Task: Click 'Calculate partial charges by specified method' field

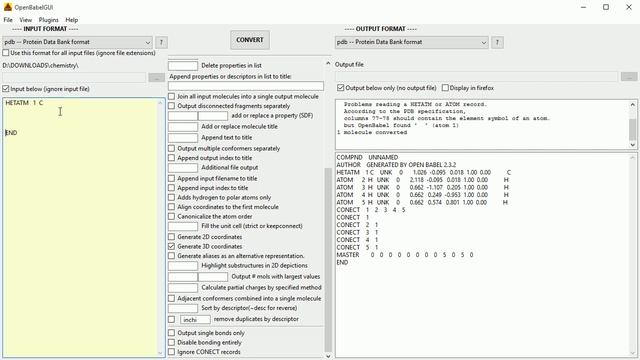Action: (x=183, y=288)
